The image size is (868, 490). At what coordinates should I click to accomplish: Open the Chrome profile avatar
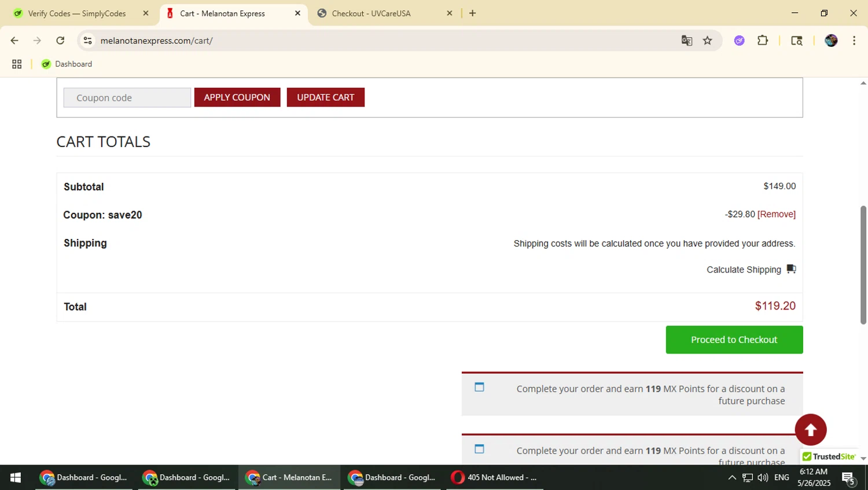(x=831, y=40)
